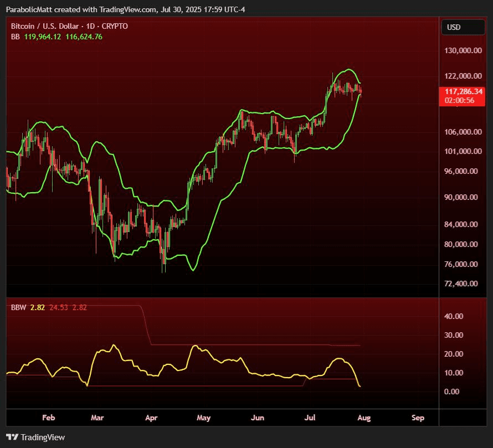
Task: Click the Bitcoin / U.S. Dollar symbol title
Action: (x=45, y=26)
